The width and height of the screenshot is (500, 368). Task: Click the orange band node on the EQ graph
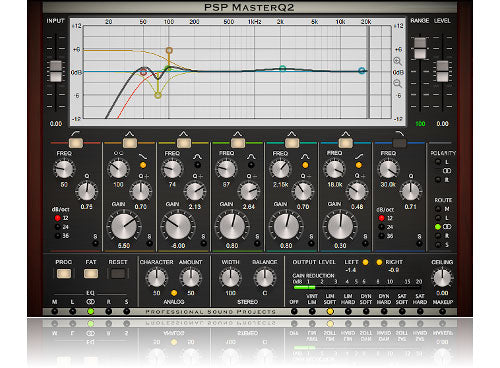[x=169, y=51]
